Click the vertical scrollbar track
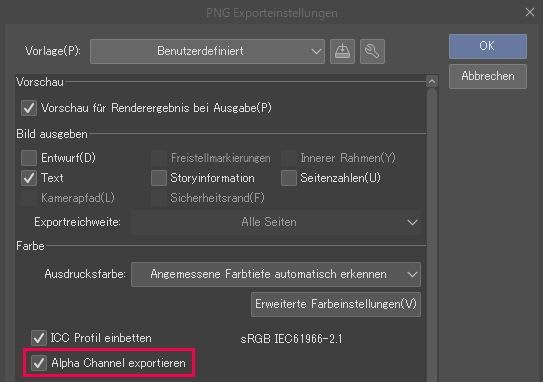Viewport: 543px width, 382px height. [x=431, y=236]
